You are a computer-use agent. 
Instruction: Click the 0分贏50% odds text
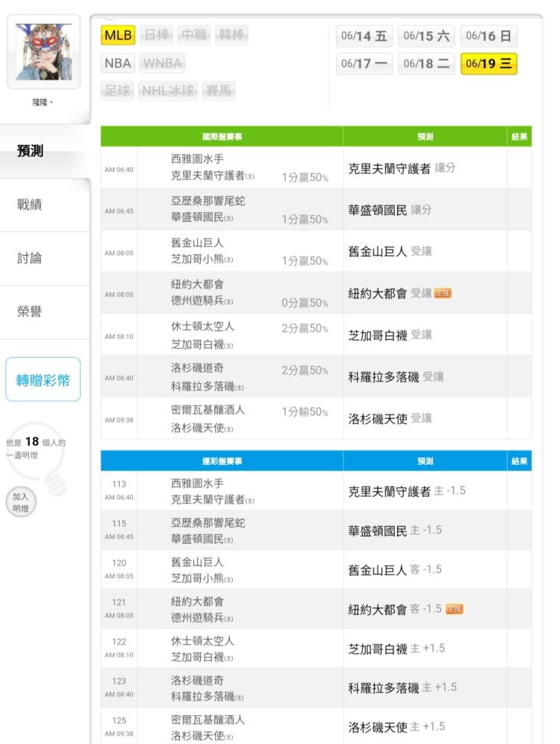[x=305, y=304]
